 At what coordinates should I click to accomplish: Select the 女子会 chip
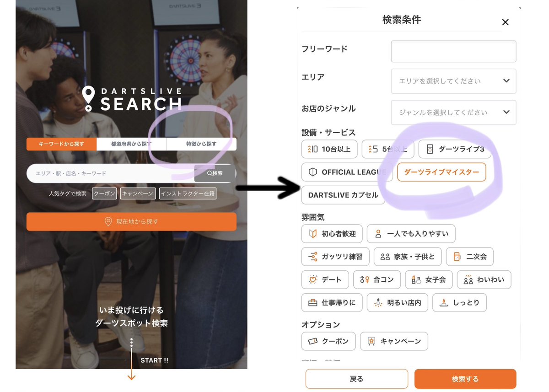429,279
